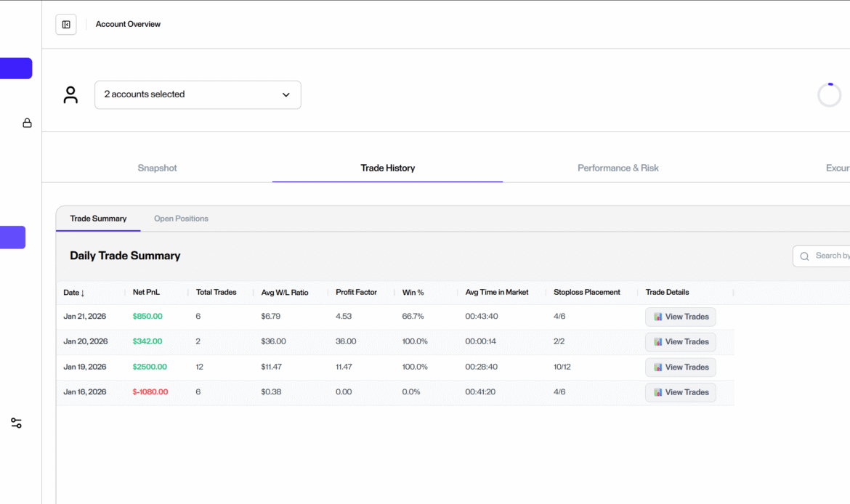The height and width of the screenshot is (504, 850).
Task: Click the user profile icon
Action: tap(70, 95)
